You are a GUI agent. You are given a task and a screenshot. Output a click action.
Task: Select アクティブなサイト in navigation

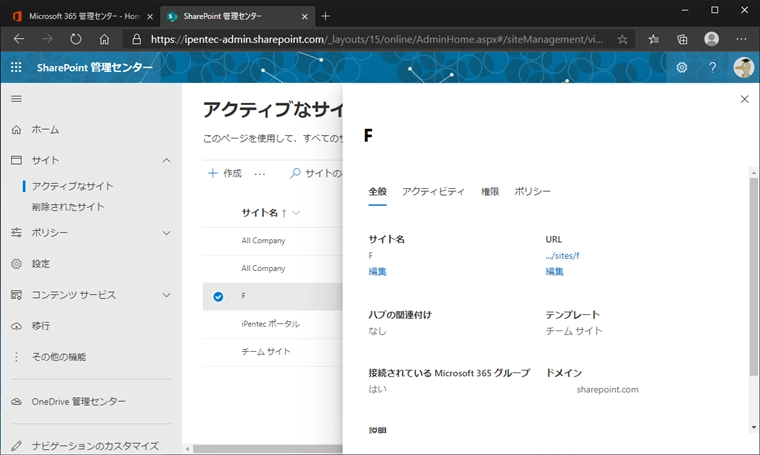[72, 186]
